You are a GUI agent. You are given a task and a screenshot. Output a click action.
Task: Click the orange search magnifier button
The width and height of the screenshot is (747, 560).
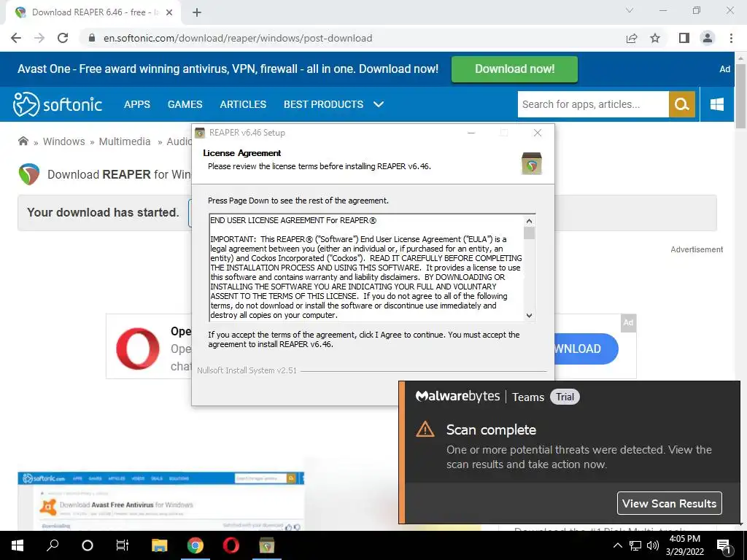tap(682, 104)
